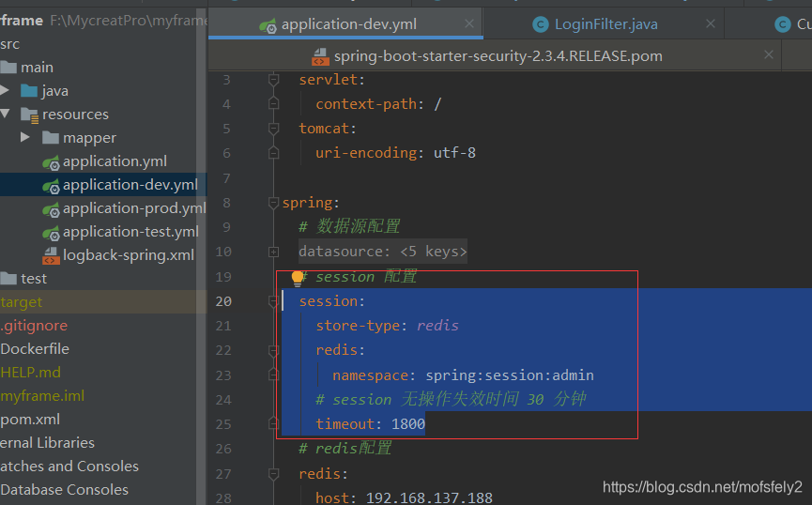
Task: Open HELP.md file
Action: (x=31, y=372)
